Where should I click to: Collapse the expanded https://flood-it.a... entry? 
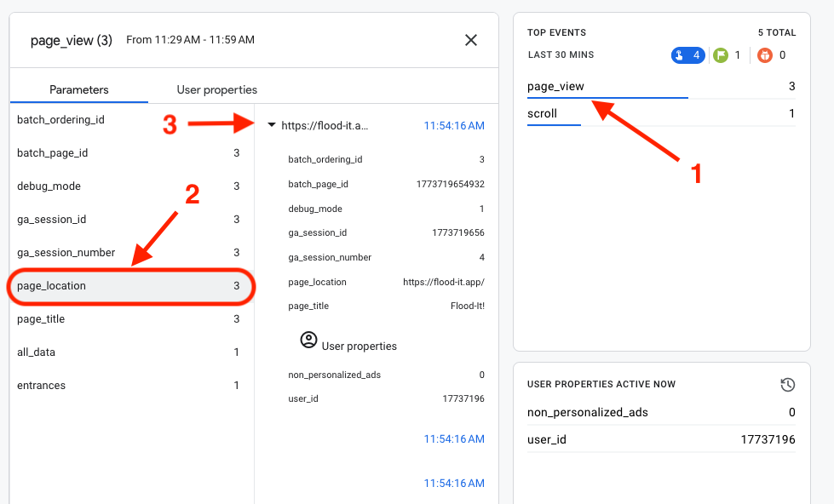272,125
